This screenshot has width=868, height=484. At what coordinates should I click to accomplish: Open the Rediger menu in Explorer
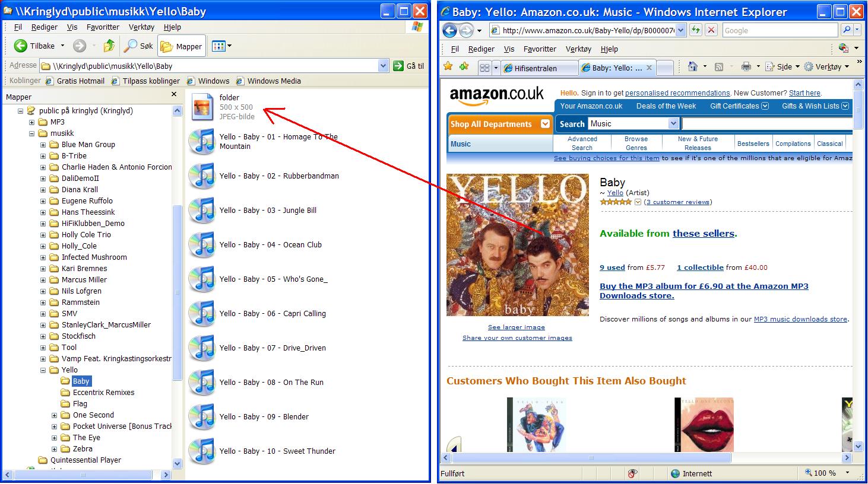(x=45, y=27)
